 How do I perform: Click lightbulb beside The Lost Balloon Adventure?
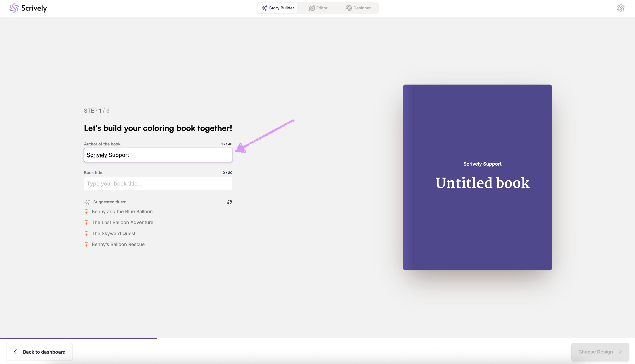[86, 222]
